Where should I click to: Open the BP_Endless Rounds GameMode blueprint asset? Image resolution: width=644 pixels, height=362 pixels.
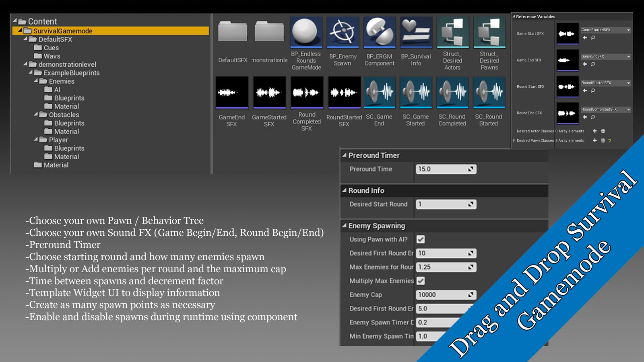click(x=306, y=32)
